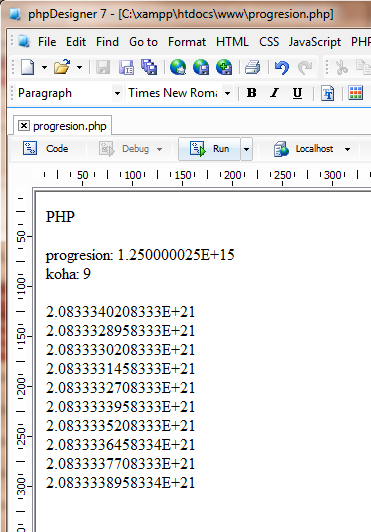Open the Find menu
371x532 pixels.
pos(107,42)
